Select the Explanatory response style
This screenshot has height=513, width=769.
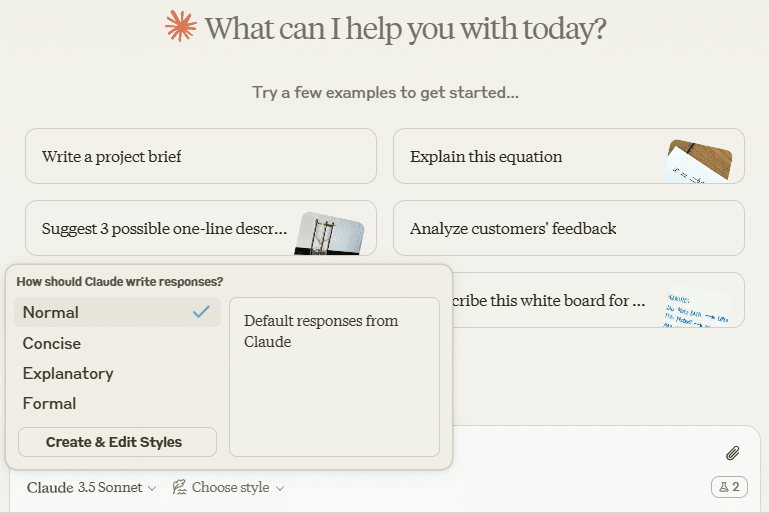point(117,373)
